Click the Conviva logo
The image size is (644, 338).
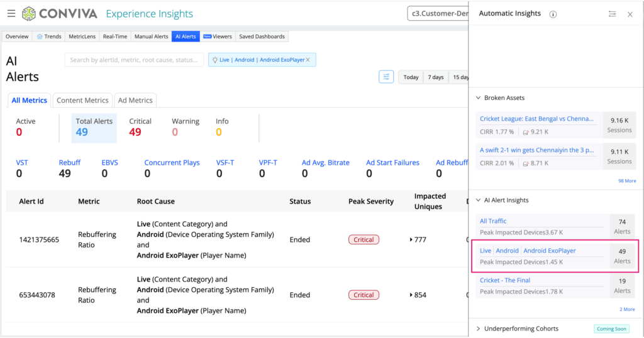tap(60, 14)
